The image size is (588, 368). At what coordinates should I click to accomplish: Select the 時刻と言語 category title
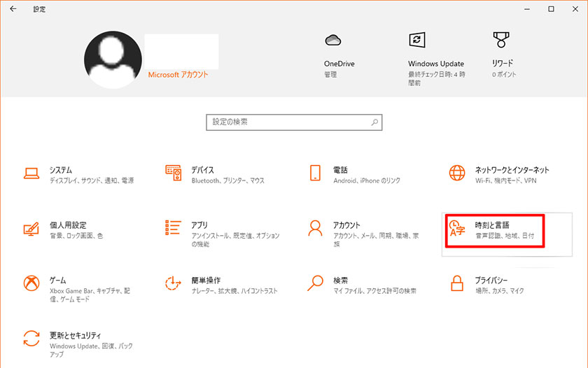(492, 225)
